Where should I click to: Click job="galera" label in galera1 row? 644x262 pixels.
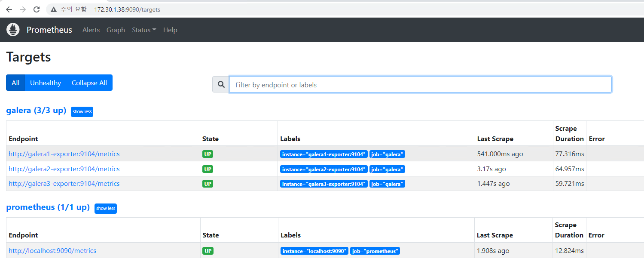[387, 154]
